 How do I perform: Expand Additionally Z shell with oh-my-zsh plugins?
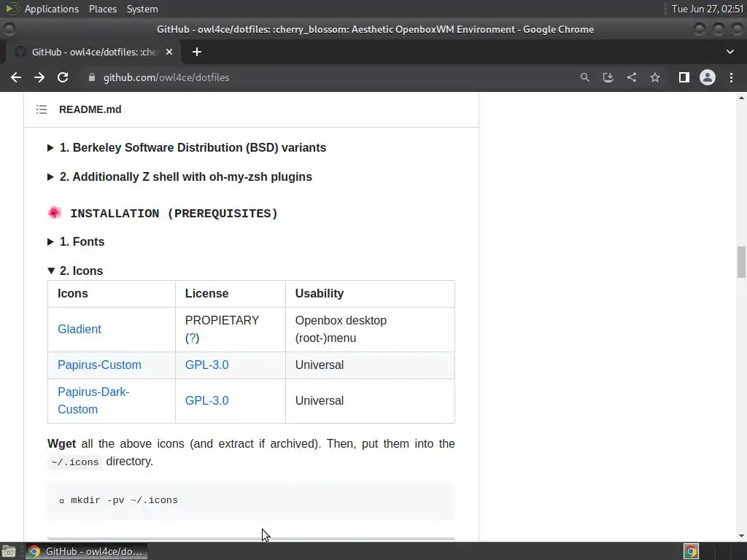180,176
